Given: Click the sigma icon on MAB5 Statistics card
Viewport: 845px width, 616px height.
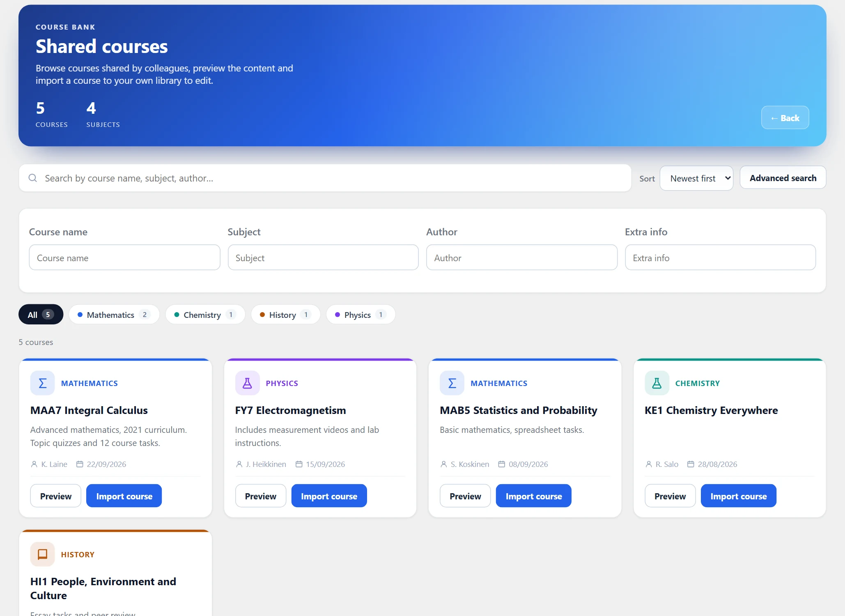Looking at the screenshot, I should [x=452, y=383].
